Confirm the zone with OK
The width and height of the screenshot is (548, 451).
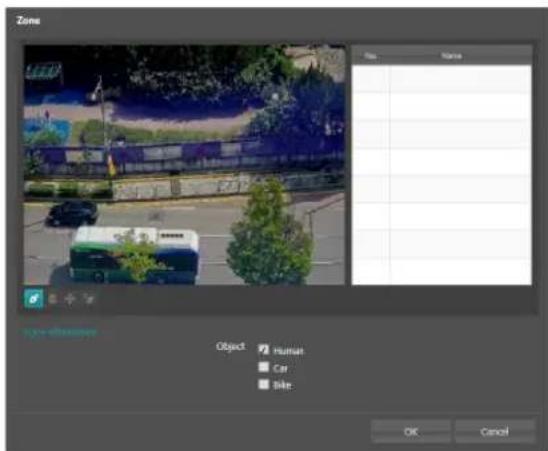[x=411, y=432]
